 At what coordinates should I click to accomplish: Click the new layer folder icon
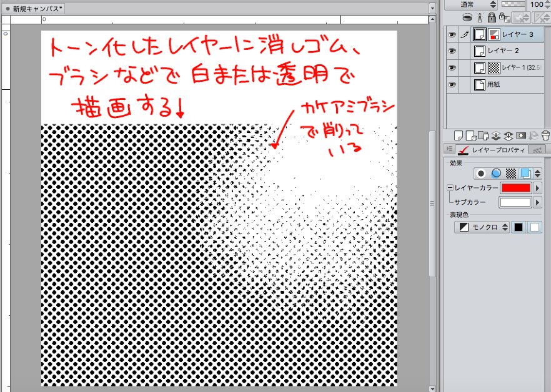[484, 135]
